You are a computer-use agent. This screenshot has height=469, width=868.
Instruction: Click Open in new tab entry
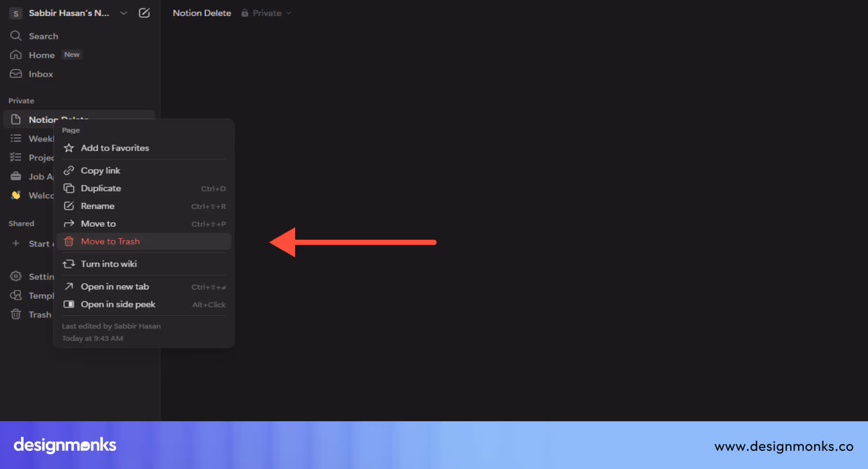click(x=115, y=287)
